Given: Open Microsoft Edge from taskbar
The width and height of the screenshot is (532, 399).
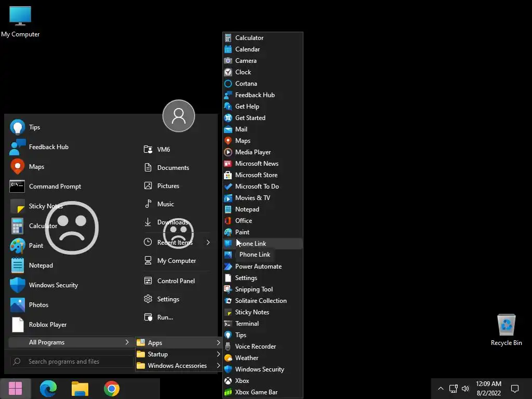Looking at the screenshot, I should [48, 389].
